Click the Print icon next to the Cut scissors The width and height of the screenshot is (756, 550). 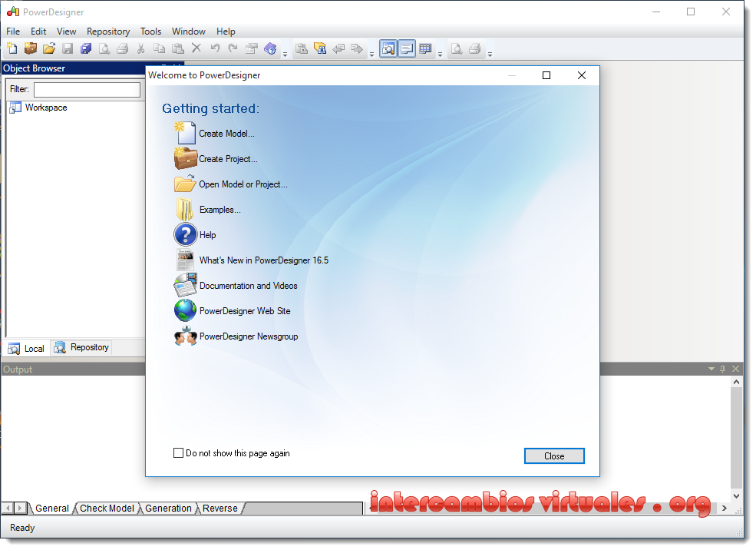click(123, 48)
